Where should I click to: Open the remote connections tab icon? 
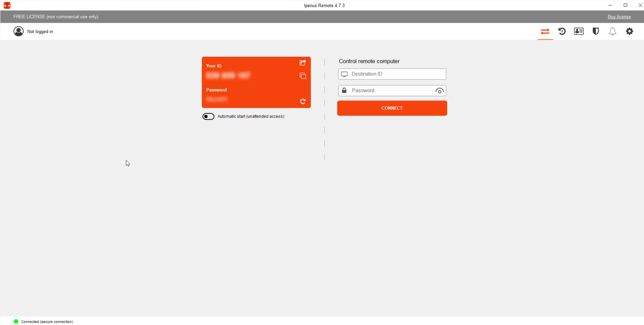click(545, 31)
